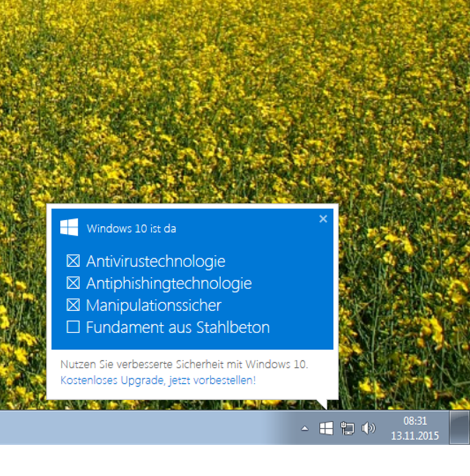The image size is (470, 476).
Task: Click the Windows logo in the notification header
Action: [x=69, y=227]
